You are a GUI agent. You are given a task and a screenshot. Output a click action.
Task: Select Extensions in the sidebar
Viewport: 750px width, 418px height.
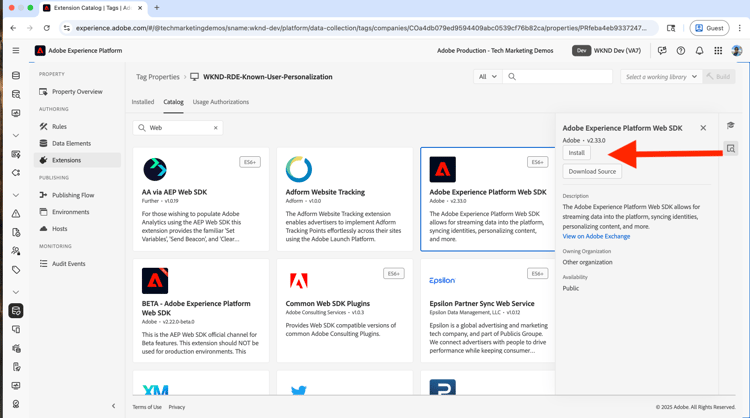(x=77, y=160)
